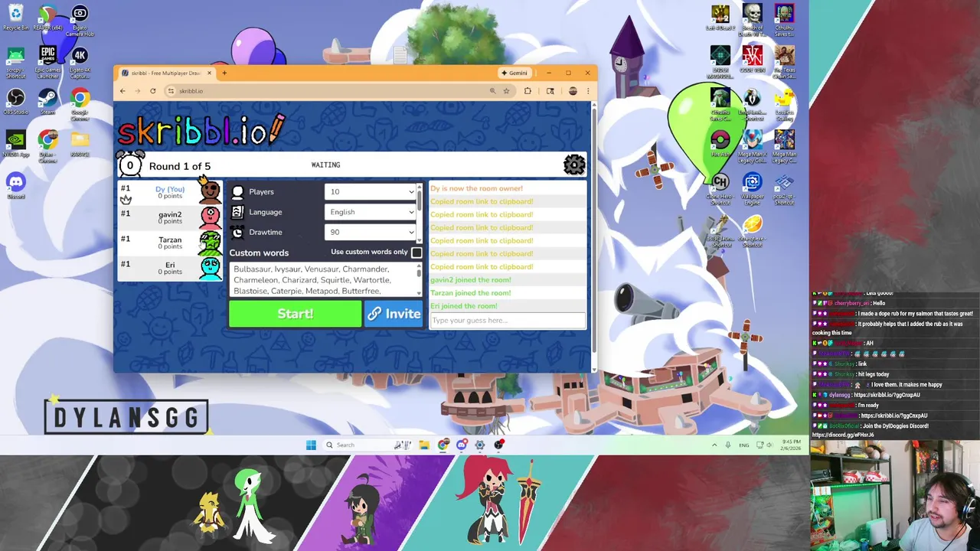Launch Elgato 4K Capture shortcut
This screenshot has width=980, height=551.
[80, 63]
